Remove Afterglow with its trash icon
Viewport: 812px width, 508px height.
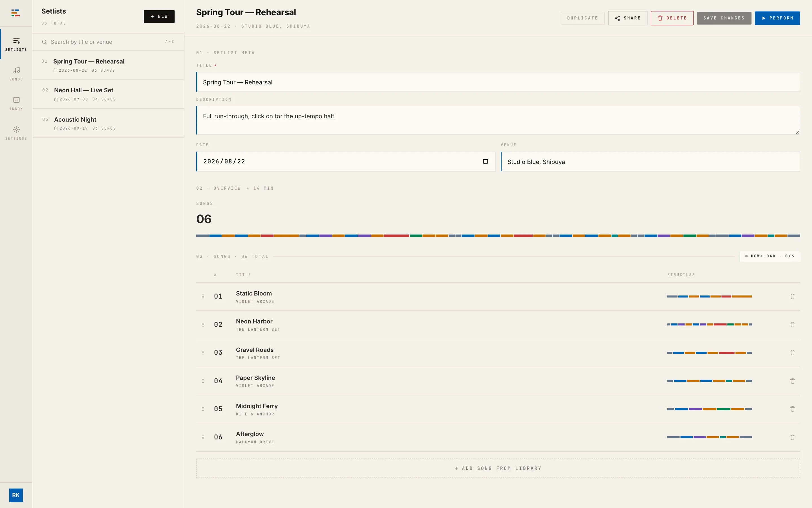tap(792, 437)
